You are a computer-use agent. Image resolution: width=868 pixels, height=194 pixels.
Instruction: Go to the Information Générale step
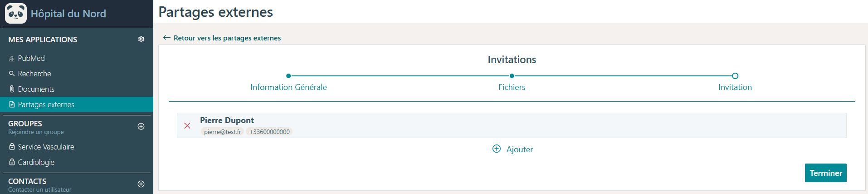tap(288, 87)
